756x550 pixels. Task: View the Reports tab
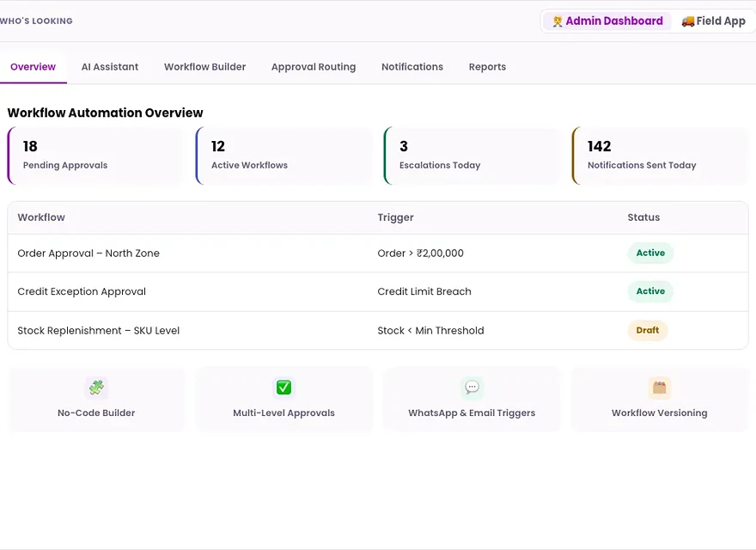tap(487, 67)
